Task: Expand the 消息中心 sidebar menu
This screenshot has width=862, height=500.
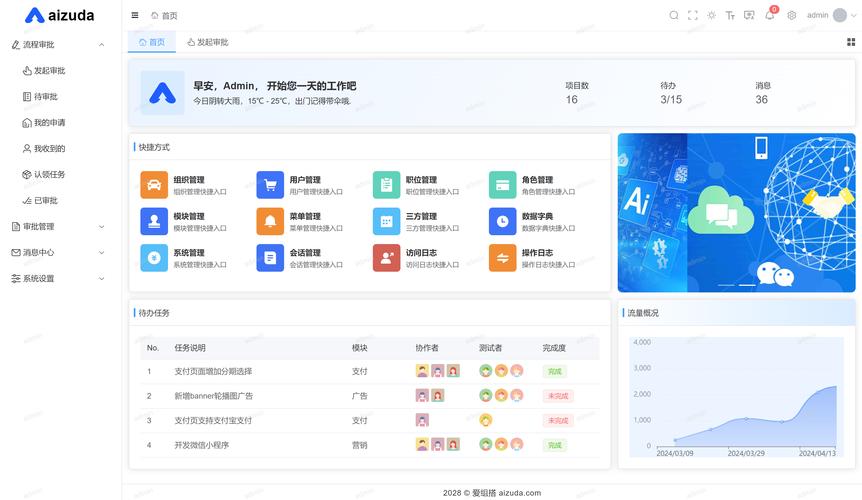Action: (58, 252)
